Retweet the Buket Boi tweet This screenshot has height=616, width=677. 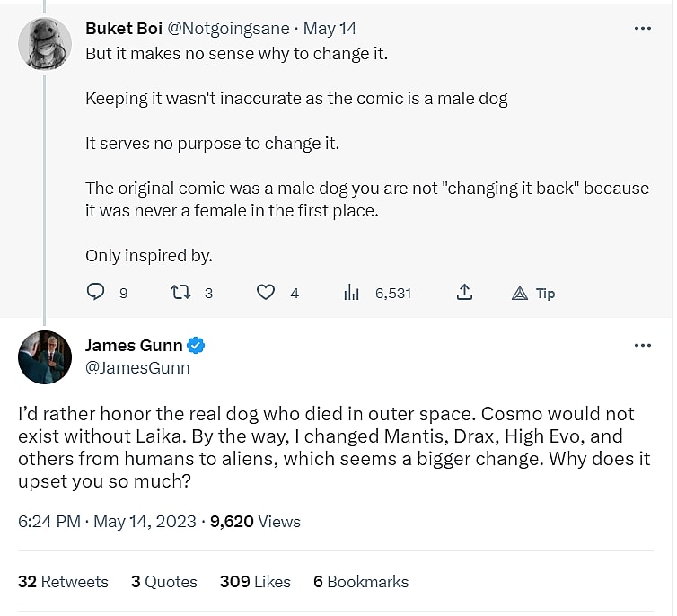(x=180, y=293)
